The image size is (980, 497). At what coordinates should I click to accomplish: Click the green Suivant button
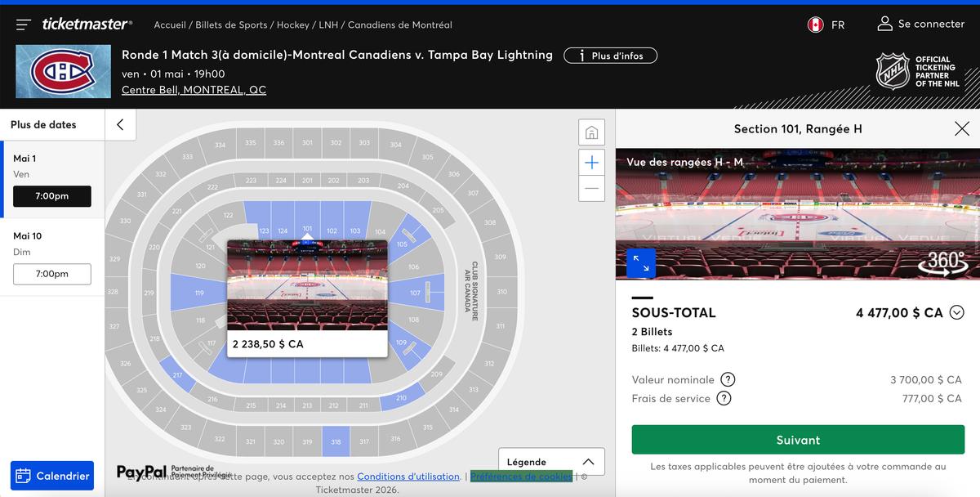[x=797, y=440]
